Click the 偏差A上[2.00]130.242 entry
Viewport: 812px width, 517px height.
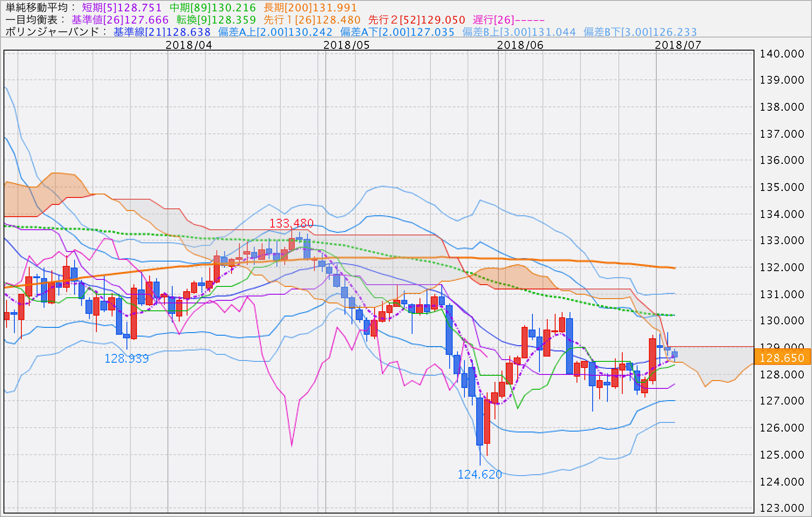pos(275,32)
